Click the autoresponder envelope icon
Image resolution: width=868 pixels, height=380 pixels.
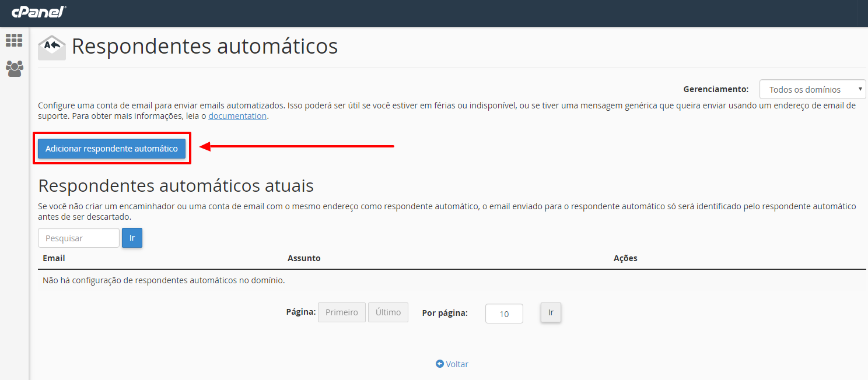(x=52, y=48)
